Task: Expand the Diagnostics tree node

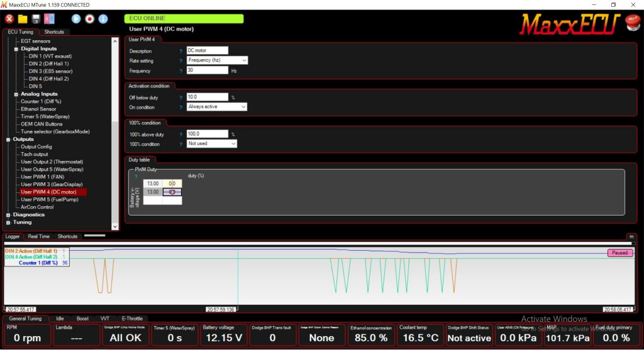Action: [8, 215]
